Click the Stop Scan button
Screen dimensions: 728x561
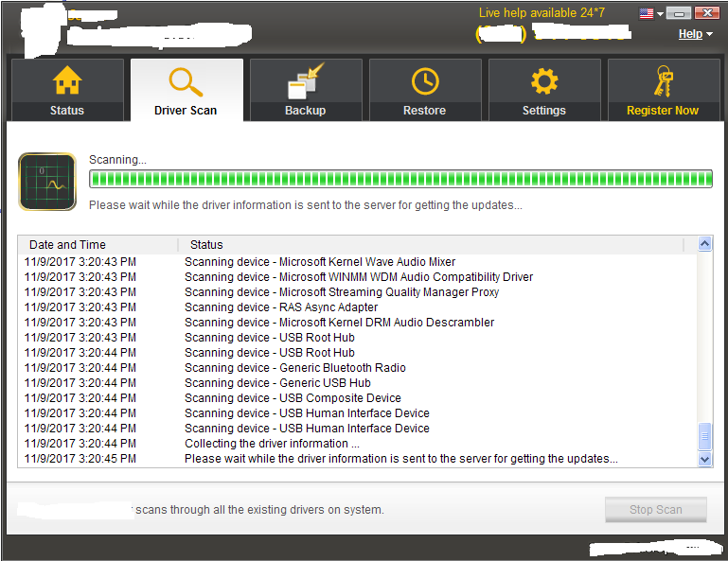pos(656,510)
